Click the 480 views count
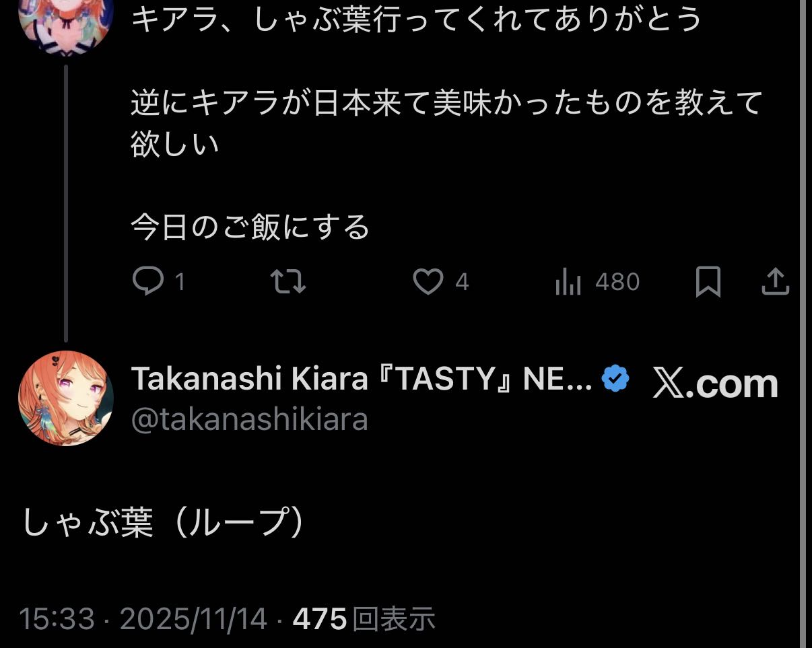The image size is (812, 648). click(x=617, y=282)
